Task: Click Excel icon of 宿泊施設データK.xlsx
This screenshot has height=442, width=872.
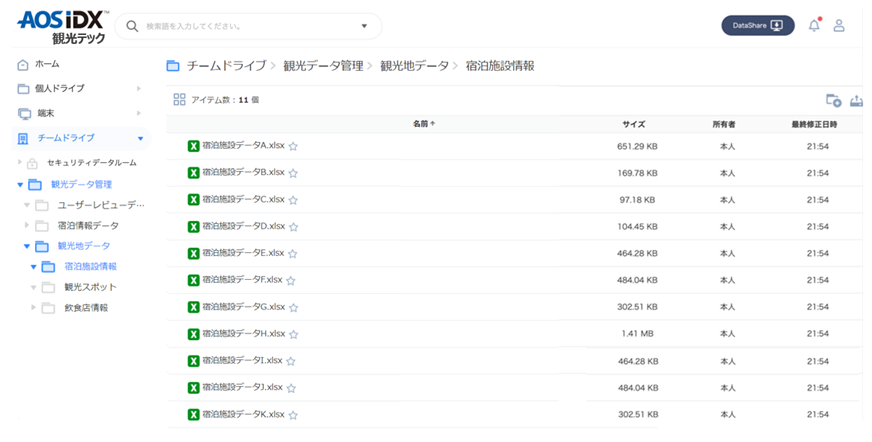Action: coord(193,415)
